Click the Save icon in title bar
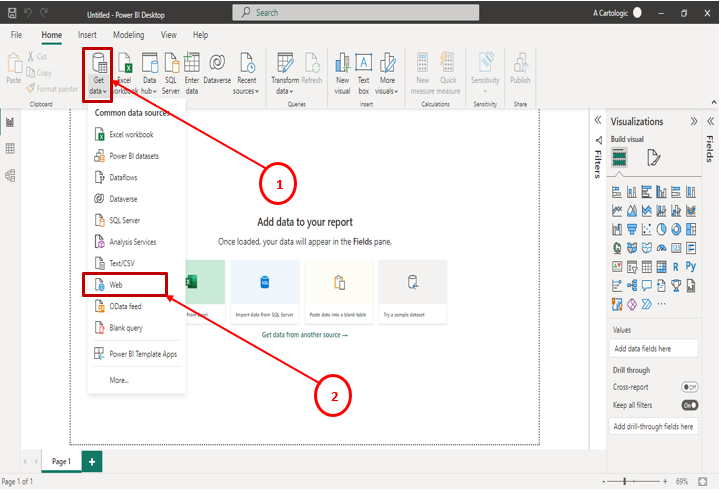The image size is (721, 493). click(x=12, y=13)
